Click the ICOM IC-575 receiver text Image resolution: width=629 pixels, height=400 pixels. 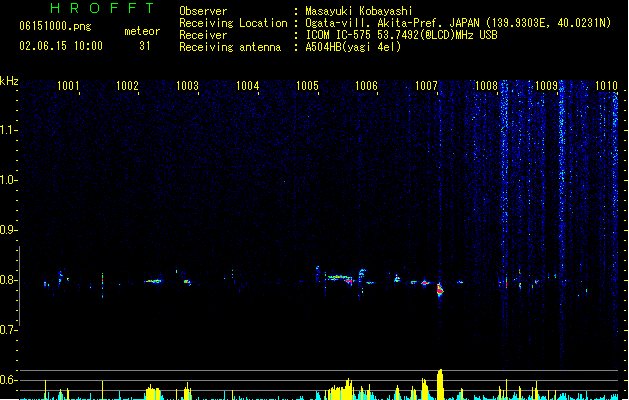(402, 35)
